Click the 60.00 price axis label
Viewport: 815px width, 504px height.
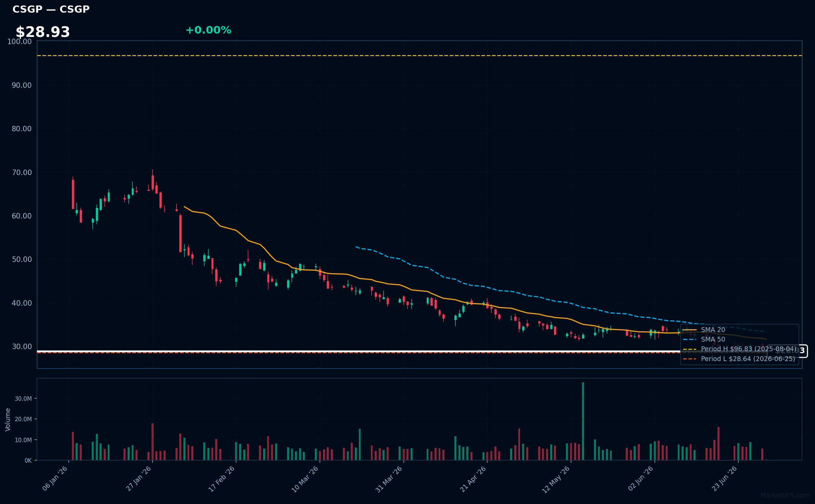(x=22, y=216)
